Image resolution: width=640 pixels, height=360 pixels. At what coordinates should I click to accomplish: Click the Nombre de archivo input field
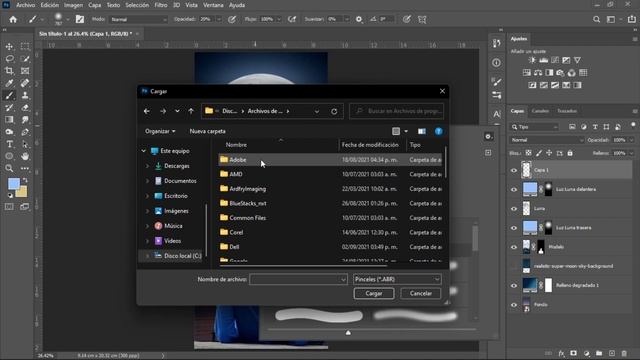[x=298, y=279]
